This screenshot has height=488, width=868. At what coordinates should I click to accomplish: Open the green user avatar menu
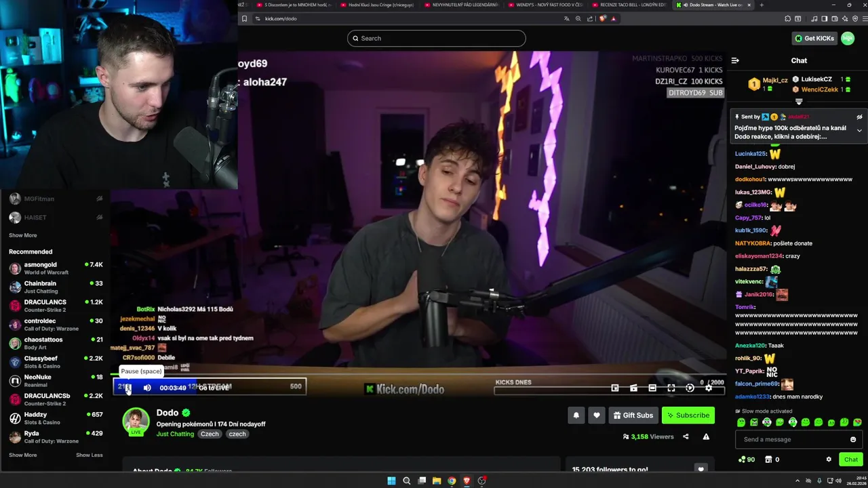(x=848, y=39)
